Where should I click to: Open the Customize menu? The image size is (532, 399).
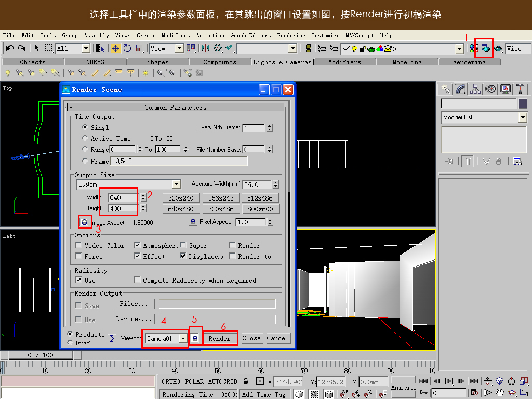click(x=325, y=36)
